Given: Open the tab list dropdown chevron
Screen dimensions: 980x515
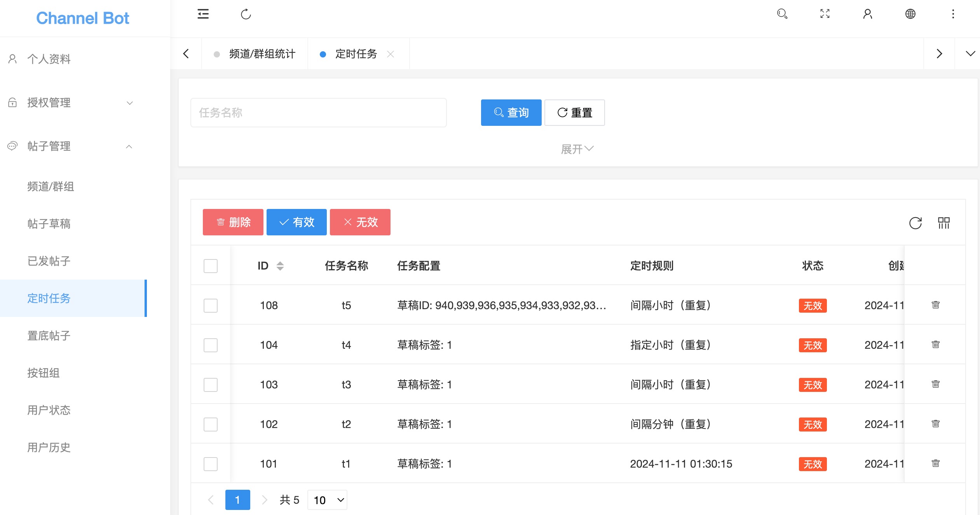Looking at the screenshot, I should [970, 54].
